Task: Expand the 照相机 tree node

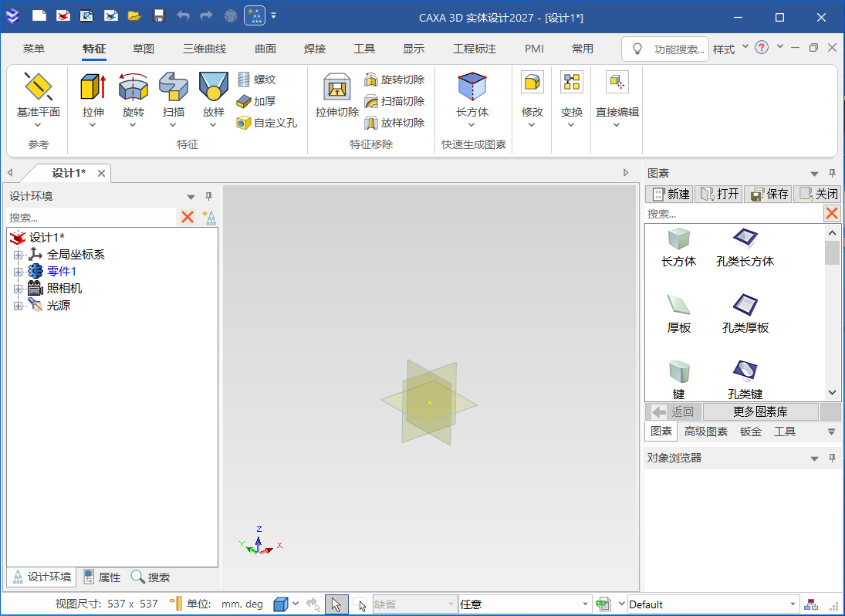Action: click(x=18, y=289)
